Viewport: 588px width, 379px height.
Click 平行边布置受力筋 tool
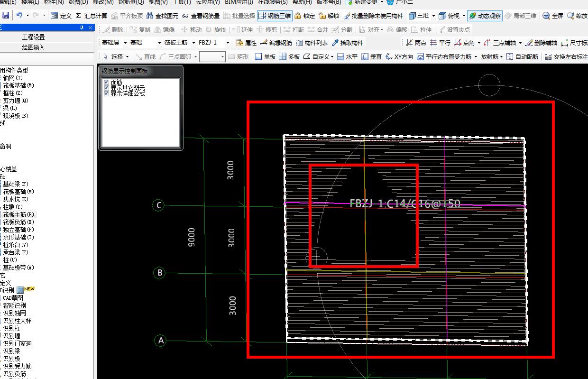click(444, 56)
